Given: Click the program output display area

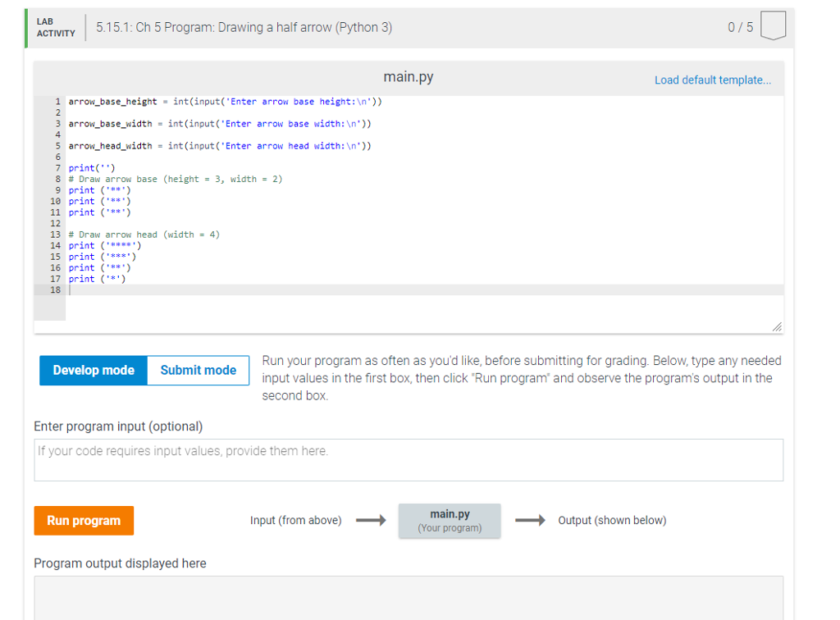Looking at the screenshot, I should pyautogui.click(x=409, y=599).
